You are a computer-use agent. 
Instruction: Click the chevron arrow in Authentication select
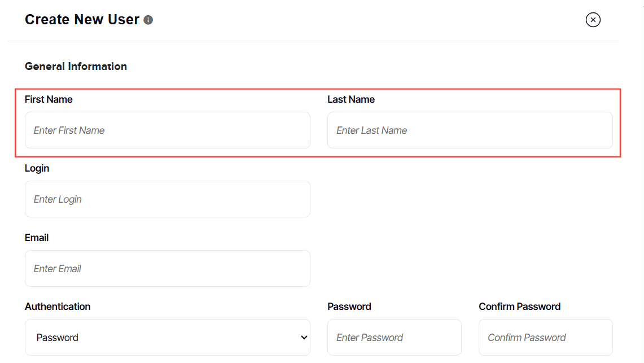click(304, 338)
